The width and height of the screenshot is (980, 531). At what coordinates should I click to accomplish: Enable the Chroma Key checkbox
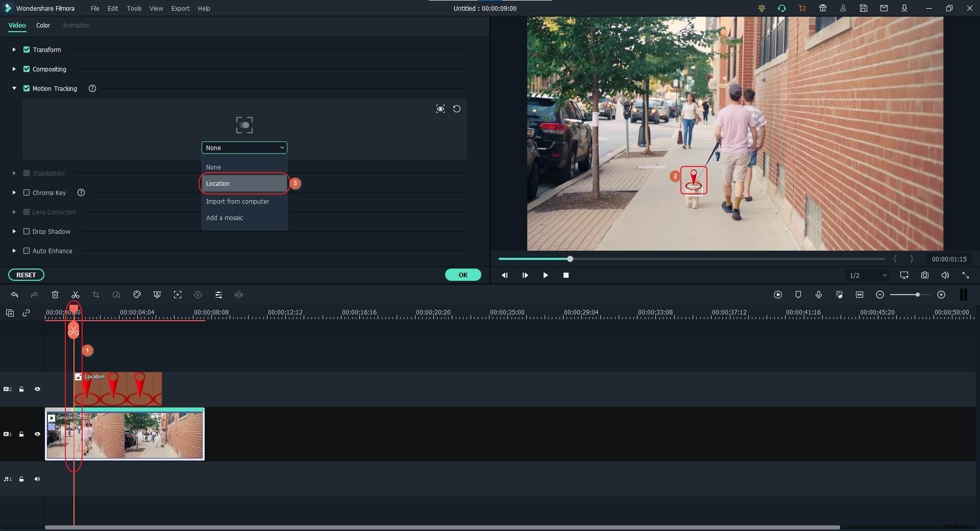[26, 192]
